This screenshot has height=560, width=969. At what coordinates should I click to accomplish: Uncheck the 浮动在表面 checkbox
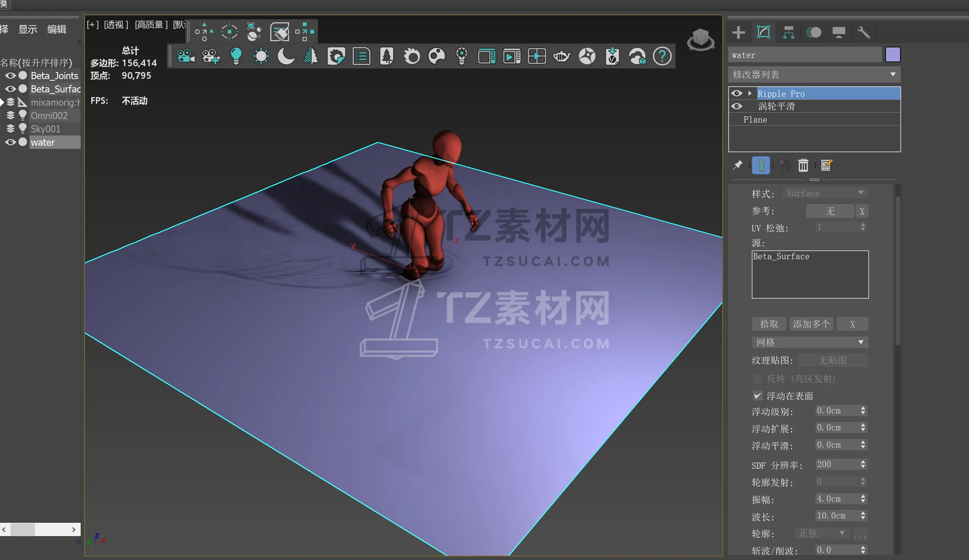click(x=757, y=396)
